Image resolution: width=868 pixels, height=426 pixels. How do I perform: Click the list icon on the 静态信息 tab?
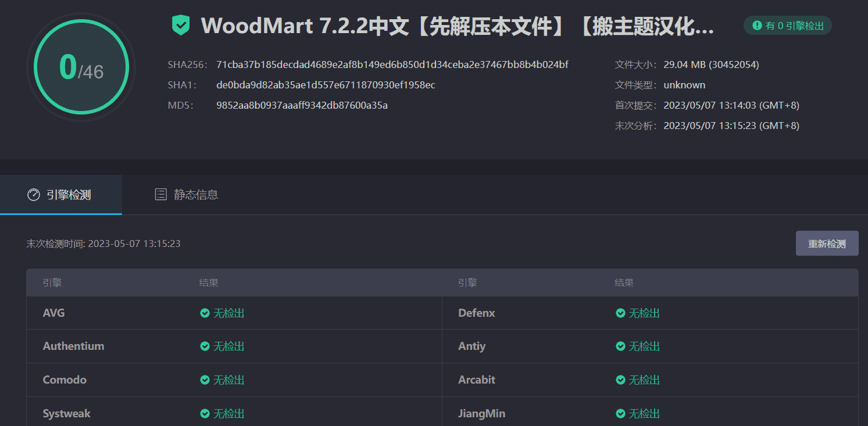(x=160, y=195)
